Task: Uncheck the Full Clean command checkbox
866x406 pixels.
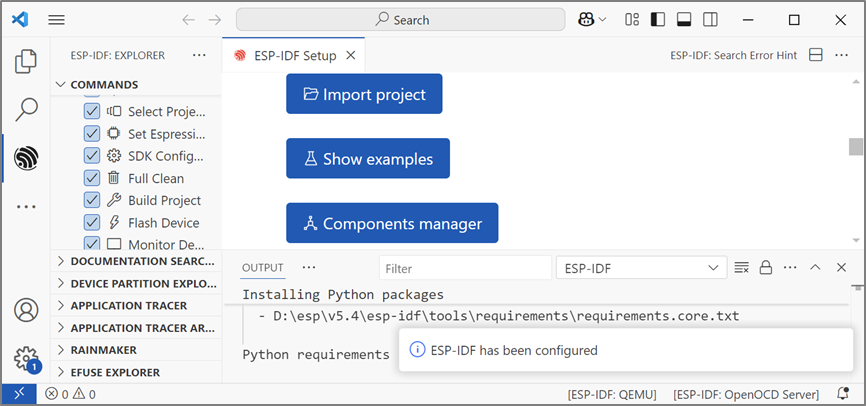Action: [x=92, y=178]
